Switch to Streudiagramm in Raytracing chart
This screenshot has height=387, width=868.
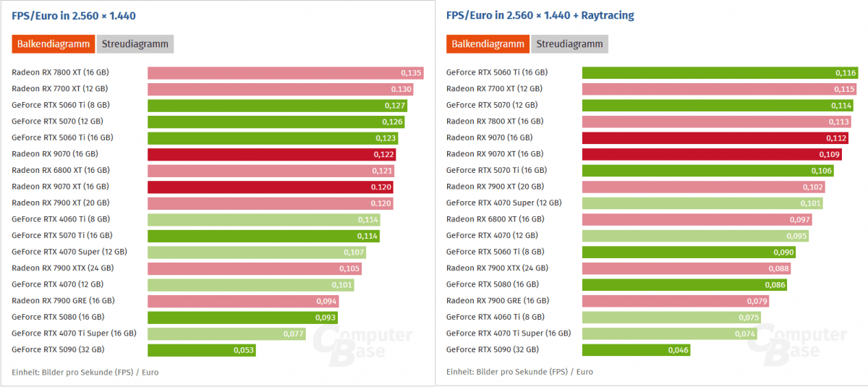point(570,44)
